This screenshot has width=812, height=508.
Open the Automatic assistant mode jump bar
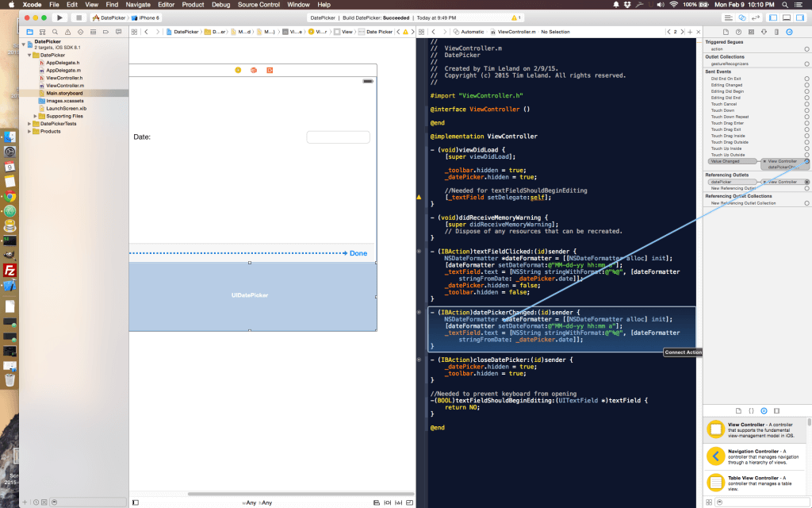[469, 32]
